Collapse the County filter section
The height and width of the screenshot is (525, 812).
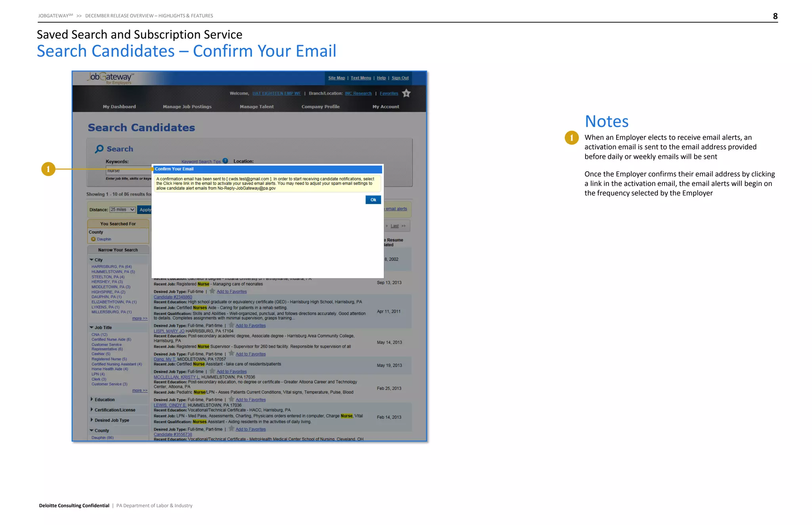pyautogui.click(x=92, y=430)
